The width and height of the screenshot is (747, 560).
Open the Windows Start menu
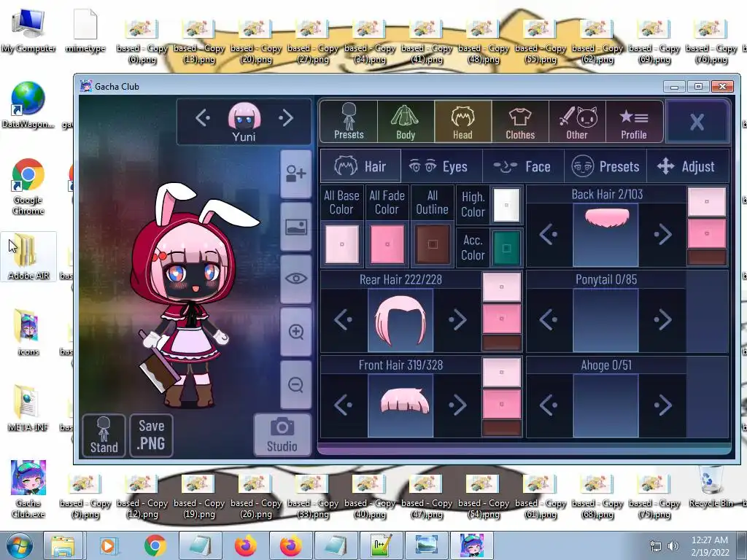pos(19,545)
